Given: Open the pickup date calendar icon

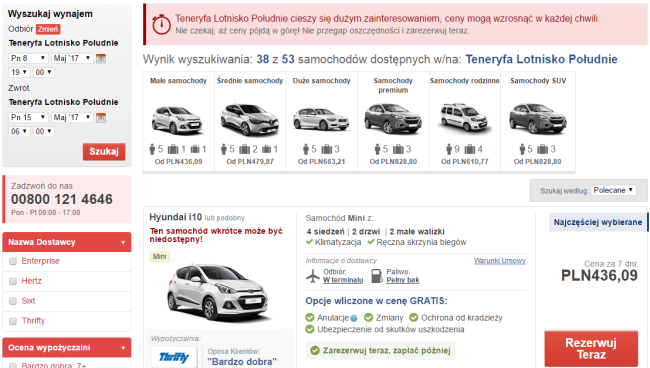Looking at the screenshot, I should 101,58.
